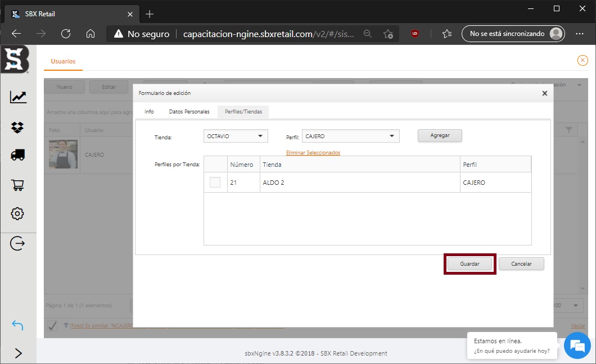Image resolution: width=596 pixels, height=364 pixels.
Task: Click the Vaciar filter link
Action: pyautogui.click(x=578, y=326)
